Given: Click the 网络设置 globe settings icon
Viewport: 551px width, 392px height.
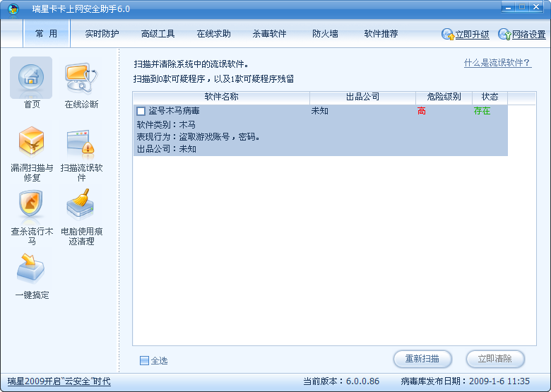Looking at the screenshot, I should pyautogui.click(x=504, y=34).
